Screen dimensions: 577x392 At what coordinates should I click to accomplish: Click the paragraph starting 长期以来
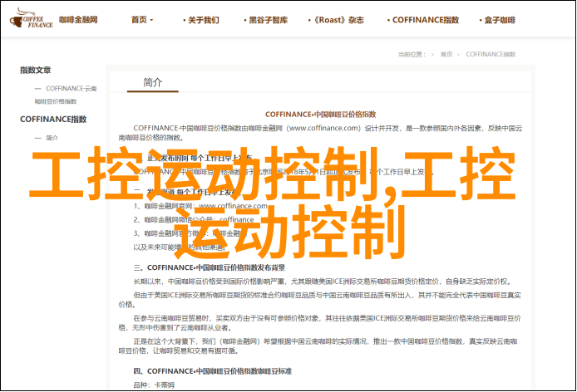(323, 282)
